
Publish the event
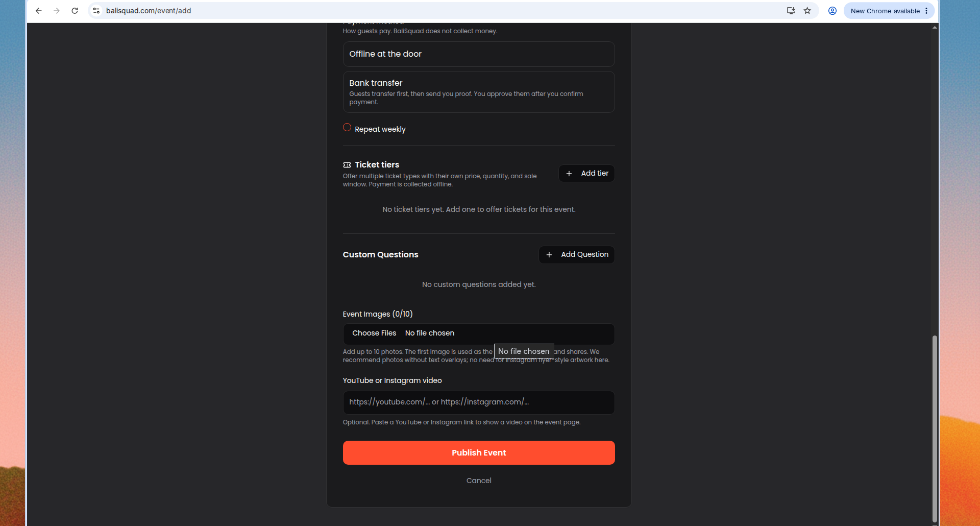pyautogui.click(x=479, y=453)
